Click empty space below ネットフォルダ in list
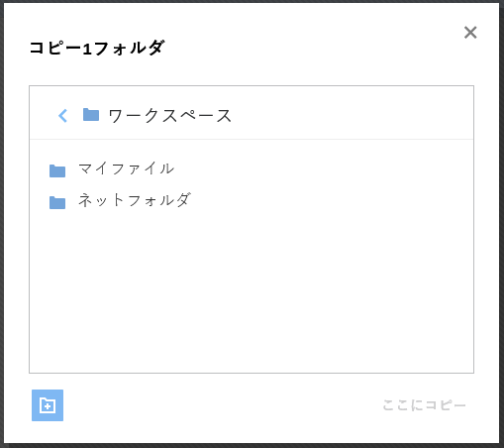Screen dimensions: 504x448 (x=252, y=290)
